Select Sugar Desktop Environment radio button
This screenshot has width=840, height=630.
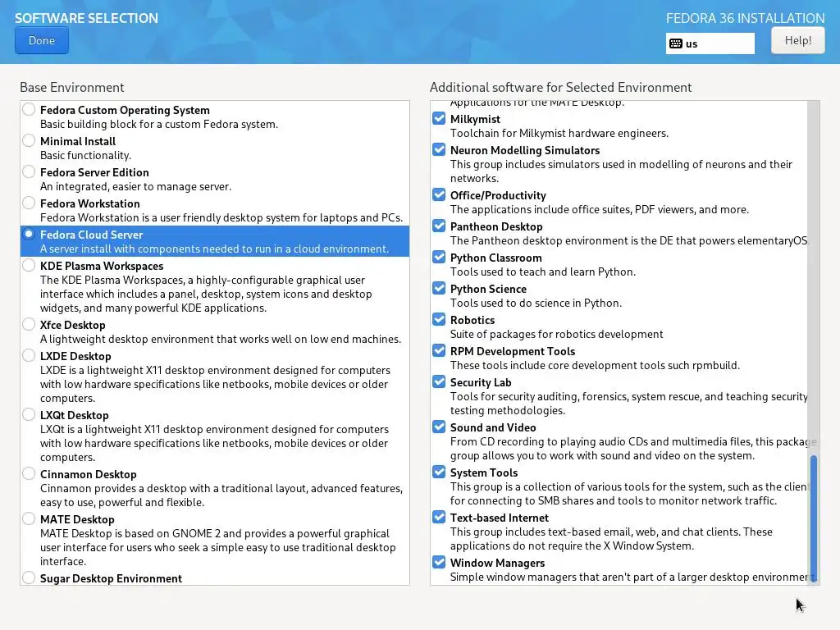(x=29, y=577)
